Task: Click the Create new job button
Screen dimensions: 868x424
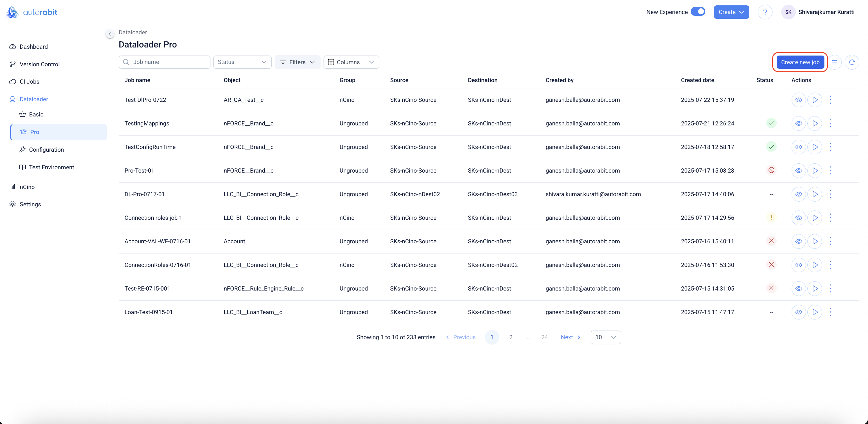Action: click(x=800, y=62)
